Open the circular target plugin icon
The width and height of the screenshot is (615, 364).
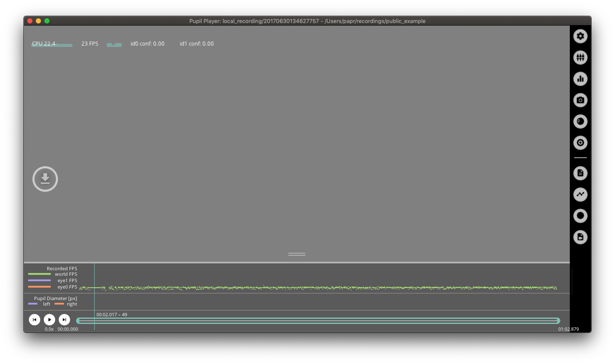(580, 143)
